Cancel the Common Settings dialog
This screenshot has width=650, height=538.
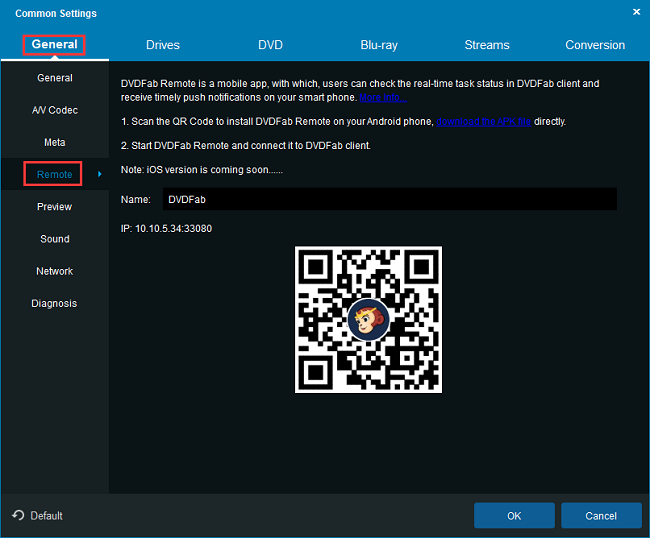601,516
